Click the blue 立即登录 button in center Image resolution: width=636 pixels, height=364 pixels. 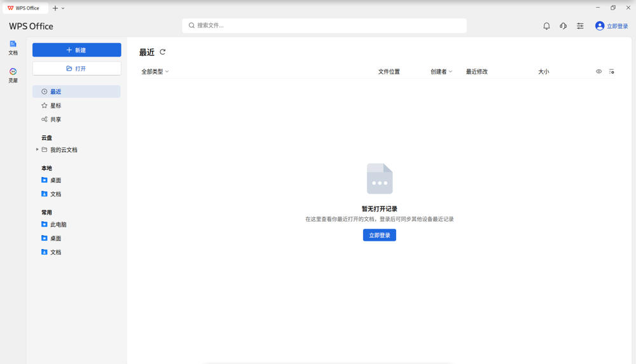click(379, 235)
